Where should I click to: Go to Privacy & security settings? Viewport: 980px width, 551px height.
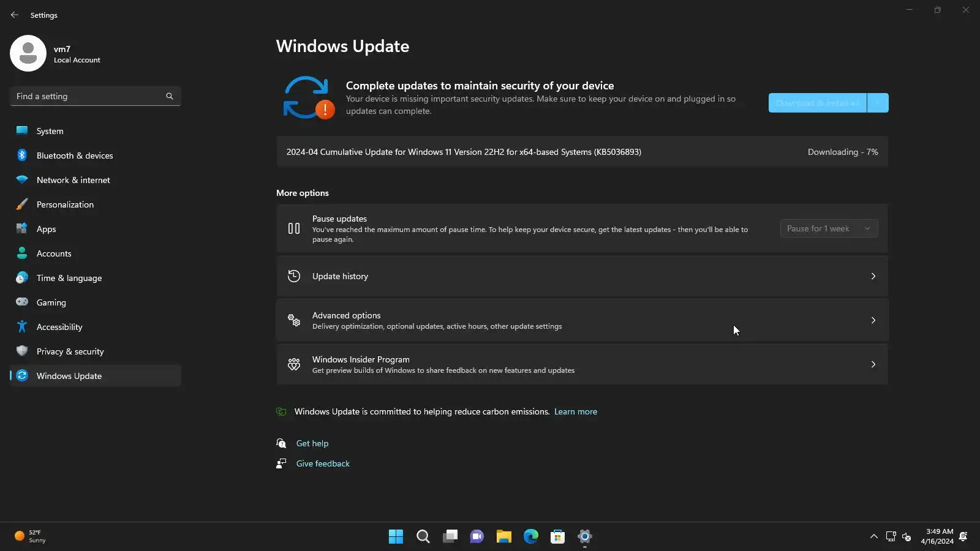tap(96, 351)
